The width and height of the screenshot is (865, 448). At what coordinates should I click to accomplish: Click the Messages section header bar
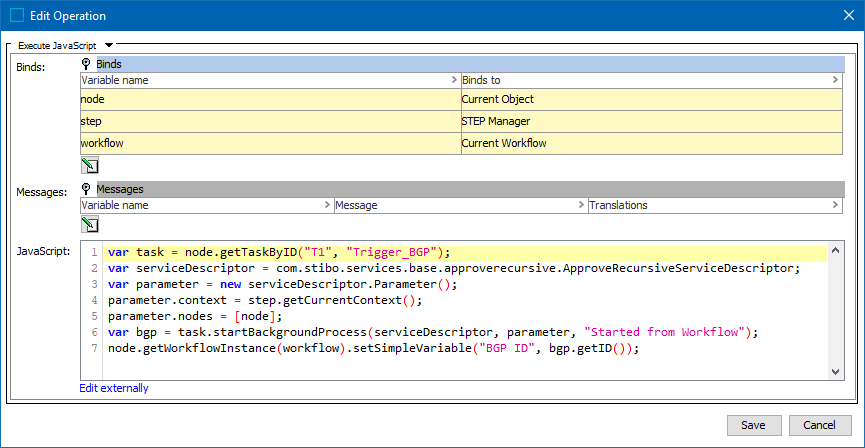(x=470, y=189)
